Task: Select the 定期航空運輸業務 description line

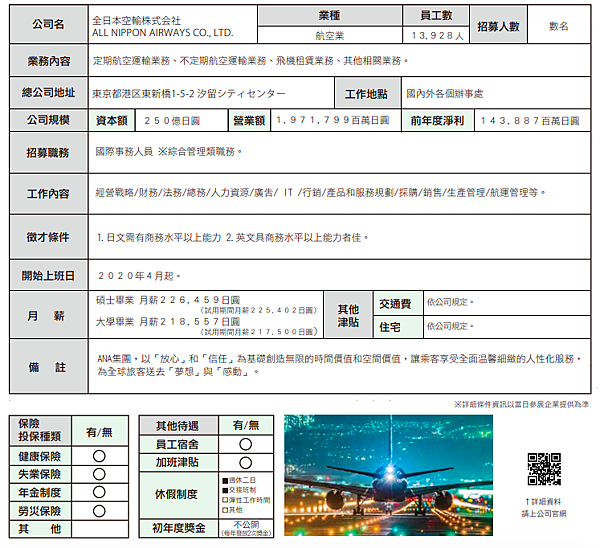Action: pyautogui.click(x=250, y=61)
